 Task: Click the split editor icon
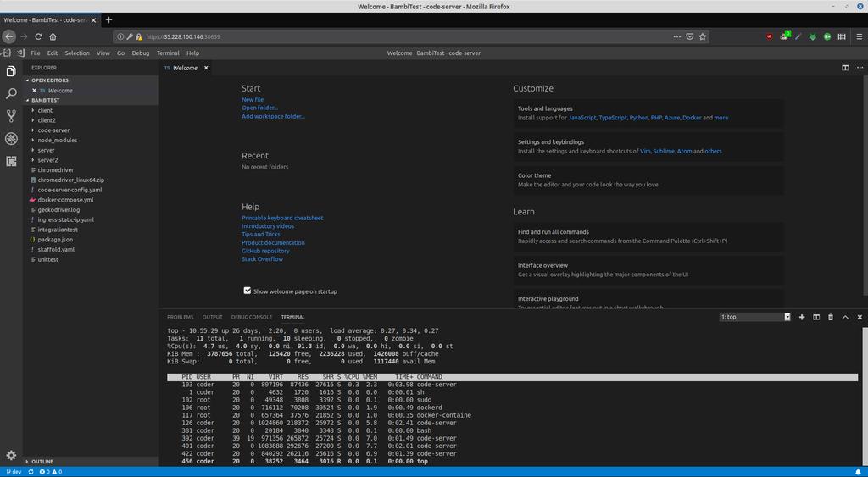pyautogui.click(x=845, y=68)
